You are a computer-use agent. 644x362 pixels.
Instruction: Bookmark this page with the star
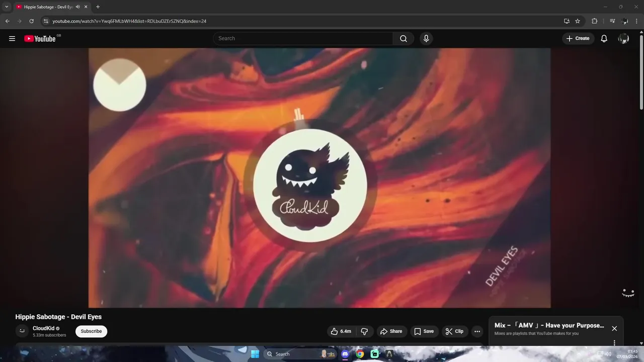coord(578,21)
